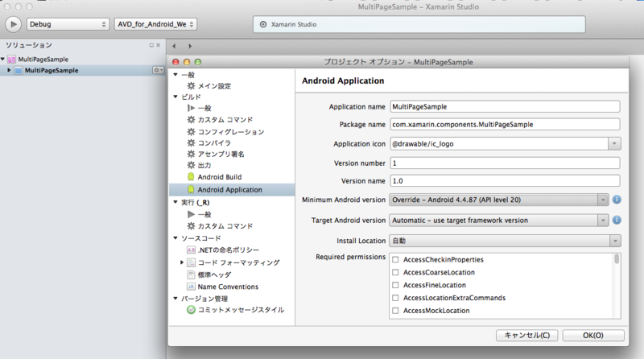Click the Version name field
This screenshot has height=359, width=644.
tap(505, 181)
